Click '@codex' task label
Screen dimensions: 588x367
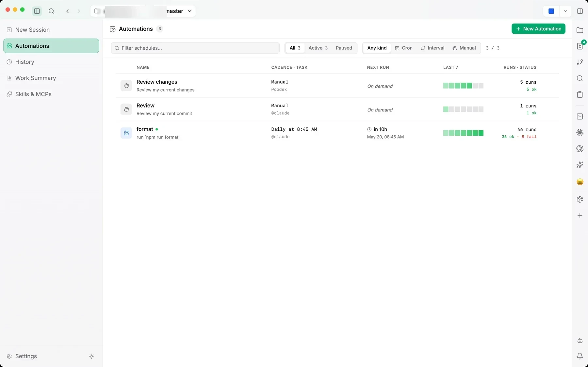[x=279, y=89]
